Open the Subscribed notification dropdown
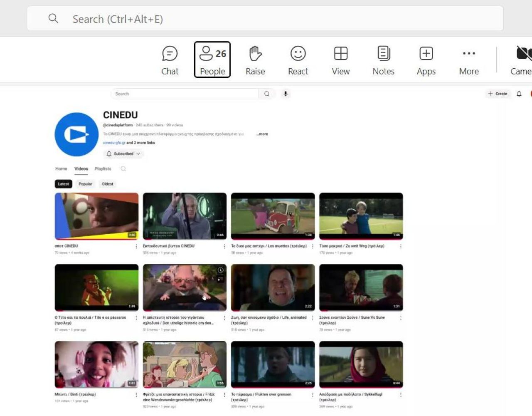The width and height of the screenshot is (532, 416). (123, 154)
